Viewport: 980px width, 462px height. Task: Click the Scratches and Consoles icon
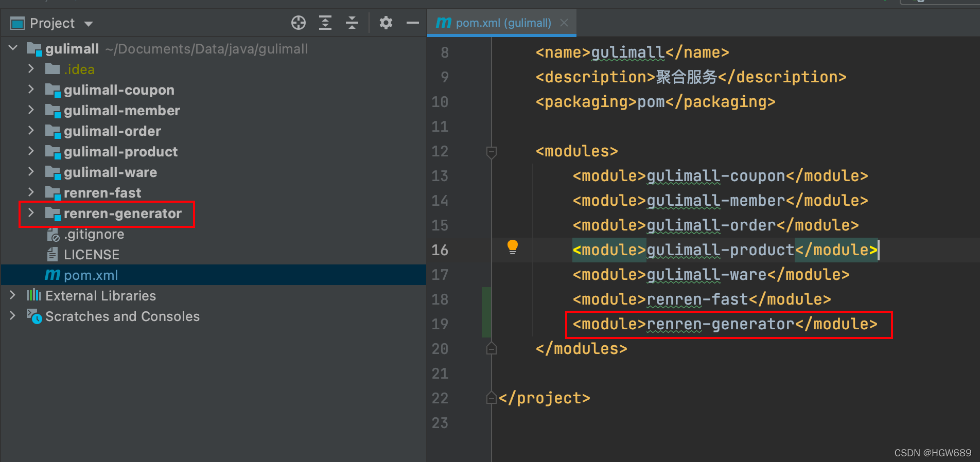click(34, 316)
